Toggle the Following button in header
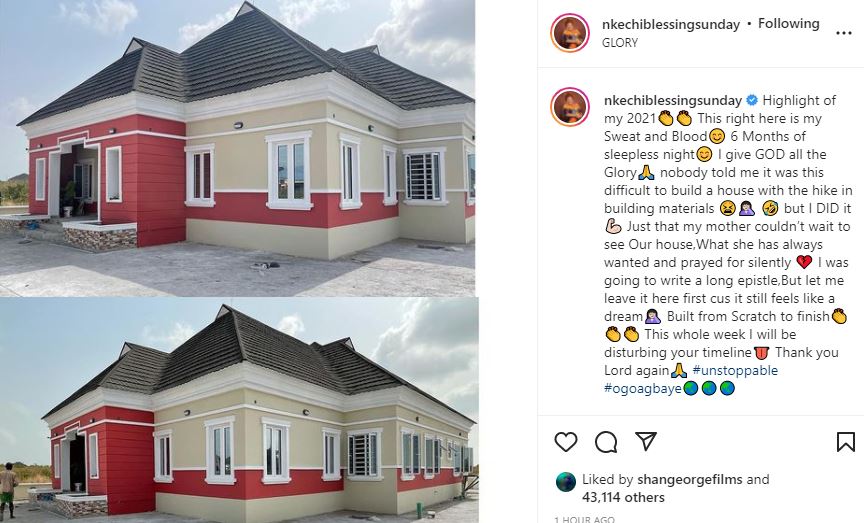 point(789,24)
